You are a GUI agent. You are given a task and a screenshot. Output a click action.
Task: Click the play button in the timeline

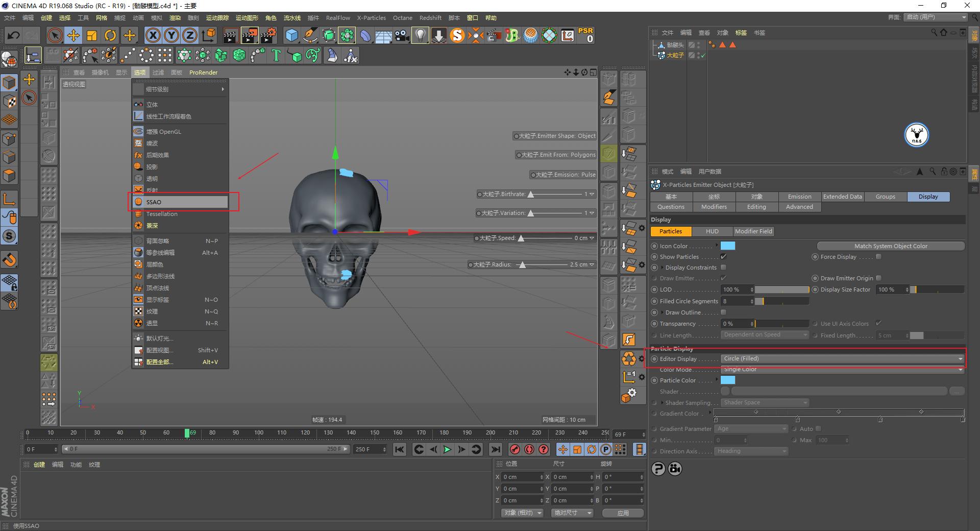pos(447,449)
